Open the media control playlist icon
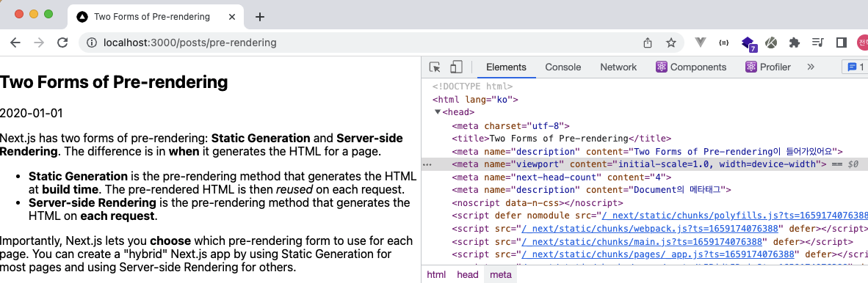This screenshot has width=868, height=283. (x=818, y=43)
